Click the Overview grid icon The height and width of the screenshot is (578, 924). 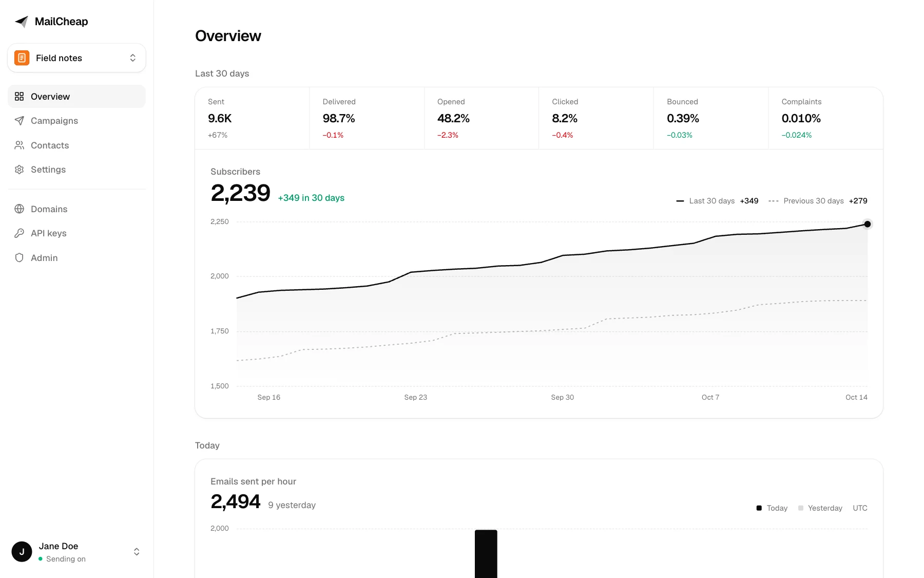[x=20, y=97]
